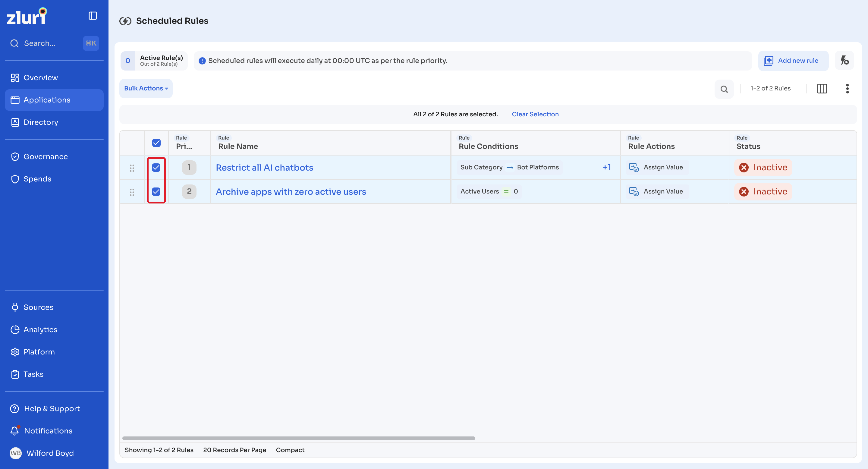Open the Governance section

point(54,157)
